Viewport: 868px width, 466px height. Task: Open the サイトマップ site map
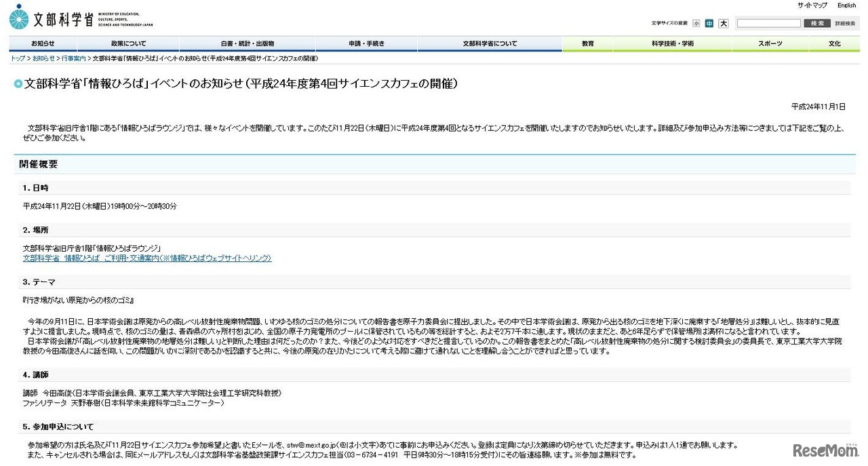(812, 5)
